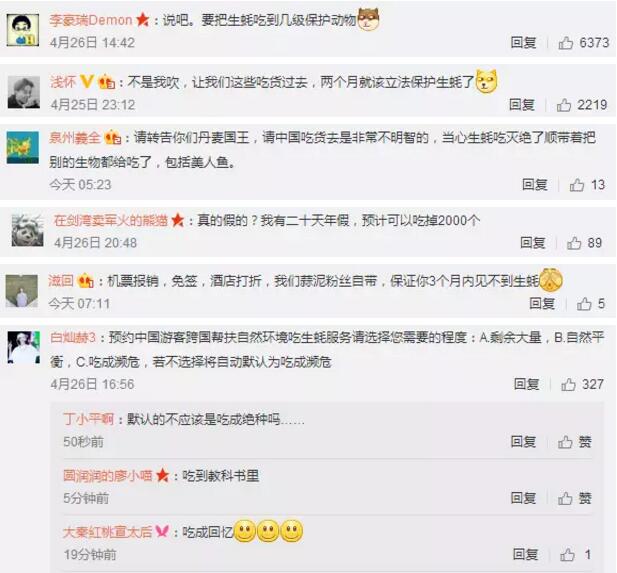Viewport: 617px width, 573px height.
Task: Click 回复 on the 4月25日 23:12 comment
Action: [522, 105]
